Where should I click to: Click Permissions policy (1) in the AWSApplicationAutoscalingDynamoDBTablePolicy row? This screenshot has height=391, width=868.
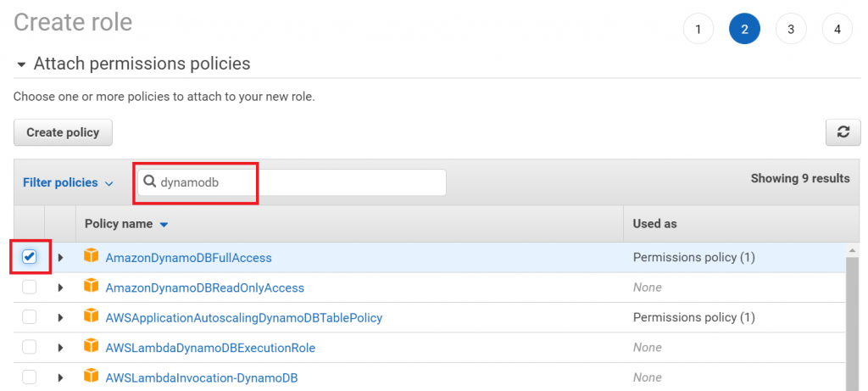pyautogui.click(x=693, y=317)
